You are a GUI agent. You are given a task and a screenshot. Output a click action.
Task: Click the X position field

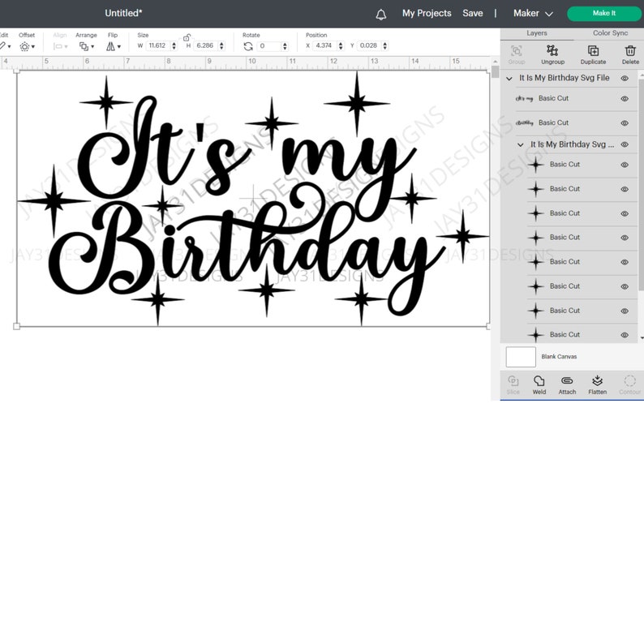pos(324,46)
